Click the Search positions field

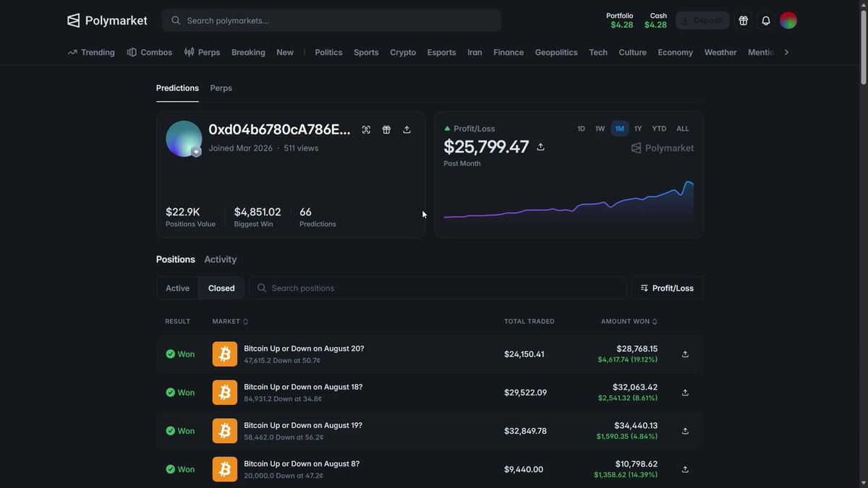[x=438, y=288]
